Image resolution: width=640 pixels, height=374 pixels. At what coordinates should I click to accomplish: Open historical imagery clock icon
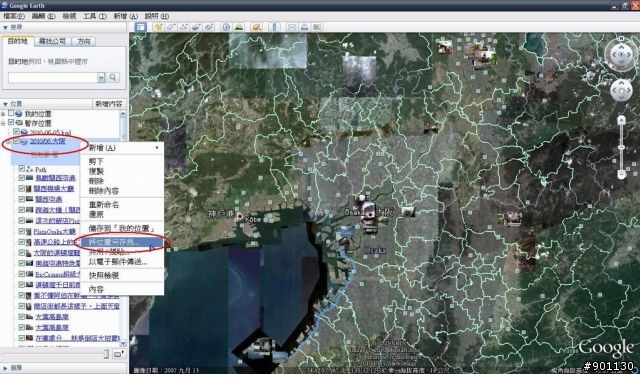[226, 27]
